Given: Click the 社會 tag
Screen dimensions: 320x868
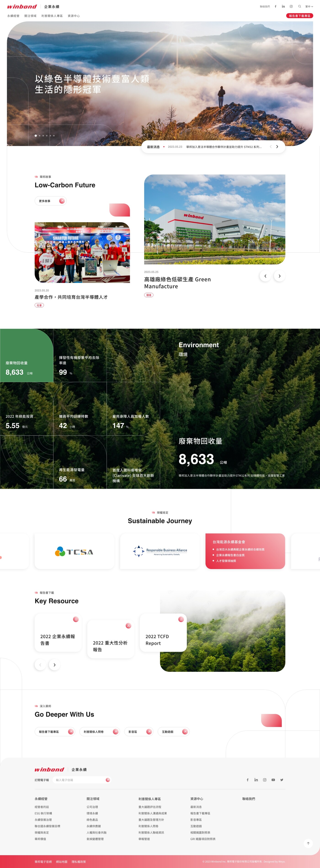Looking at the screenshot, I should click(39, 305).
